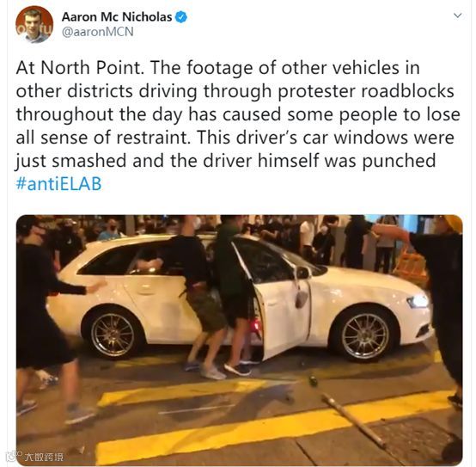
Task: Click the watermark logo on the video
Action: pyautogui.click(x=37, y=457)
